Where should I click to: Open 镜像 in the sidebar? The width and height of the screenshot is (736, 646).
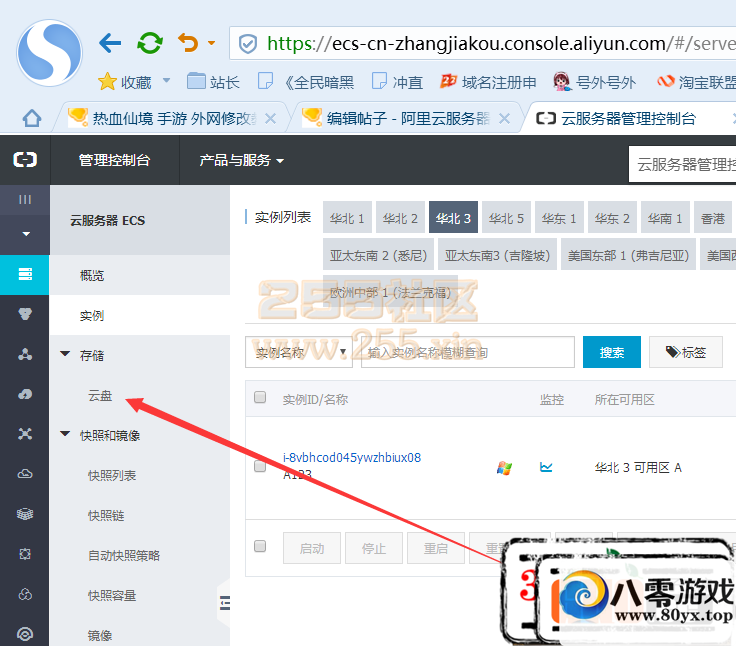point(100,636)
